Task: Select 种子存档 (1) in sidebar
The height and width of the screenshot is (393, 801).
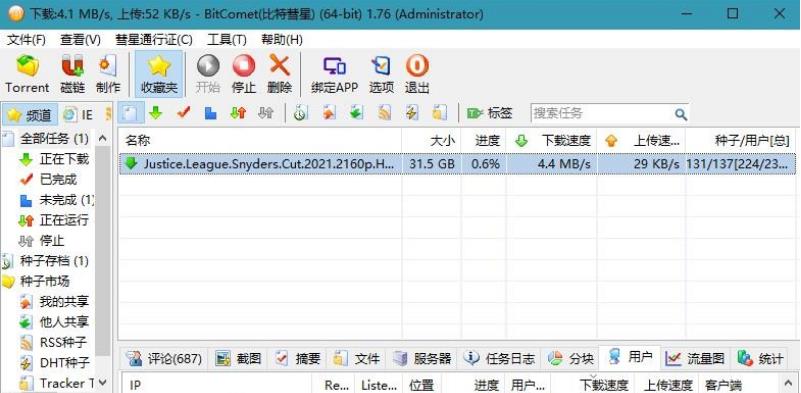Action: click(x=54, y=261)
